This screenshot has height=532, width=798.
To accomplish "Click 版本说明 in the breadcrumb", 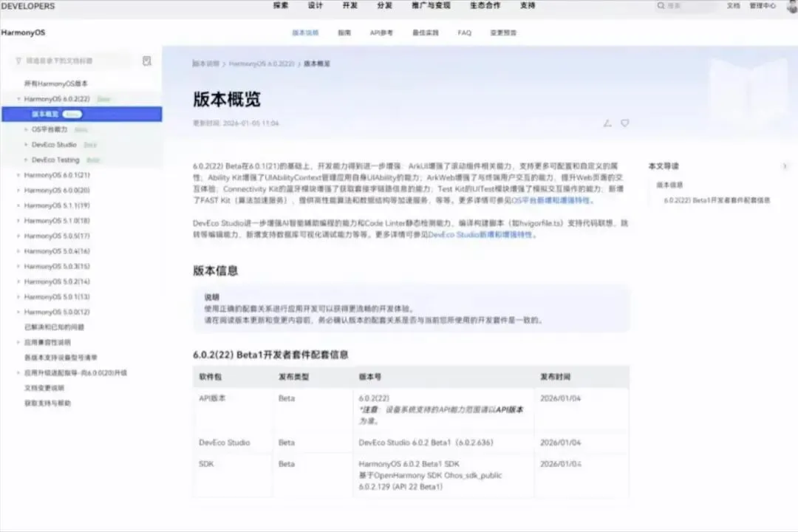I will click(x=205, y=64).
